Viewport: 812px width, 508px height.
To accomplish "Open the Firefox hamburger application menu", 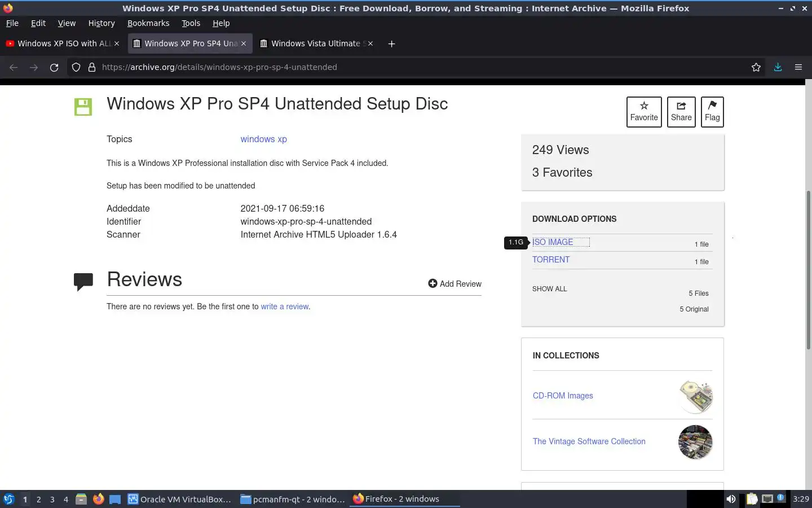I will pyautogui.click(x=798, y=67).
